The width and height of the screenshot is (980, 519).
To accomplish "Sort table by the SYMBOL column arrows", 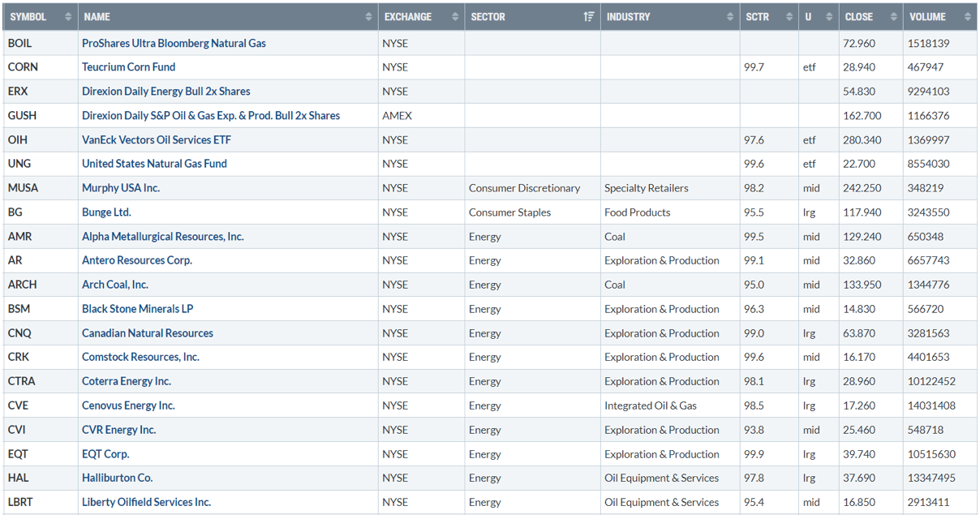I will click(68, 17).
